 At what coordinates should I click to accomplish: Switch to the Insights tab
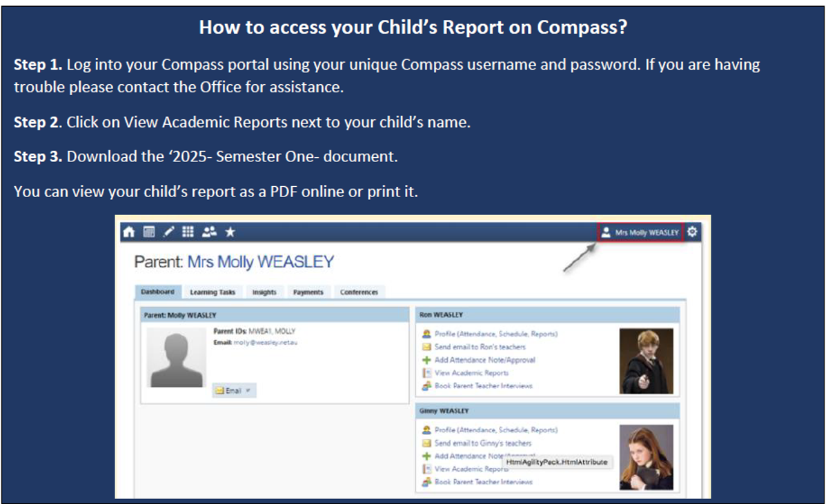264,292
